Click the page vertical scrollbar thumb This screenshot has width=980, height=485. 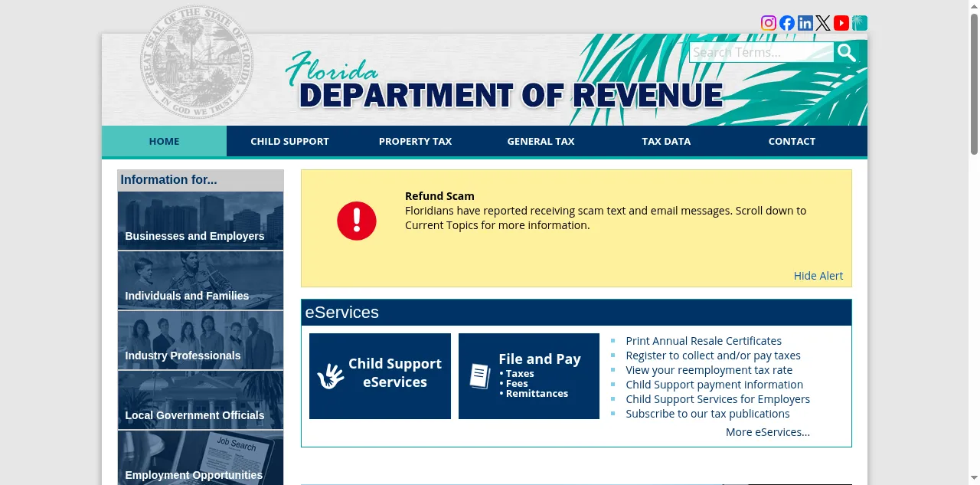[974, 83]
